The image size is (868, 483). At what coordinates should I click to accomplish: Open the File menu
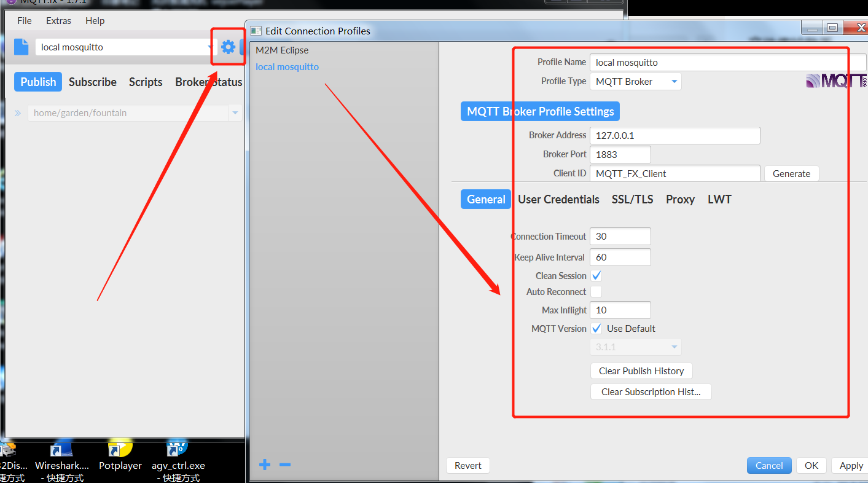pos(25,20)
